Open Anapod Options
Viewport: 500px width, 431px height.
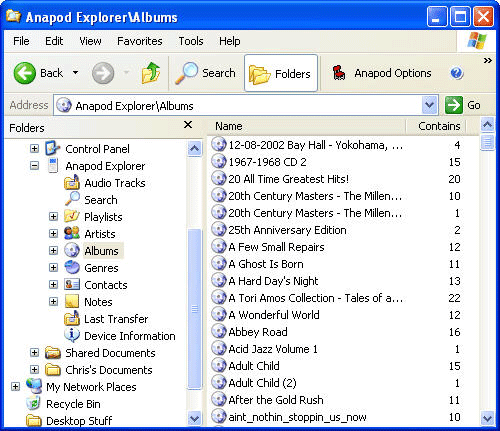(x=382, y=73)
